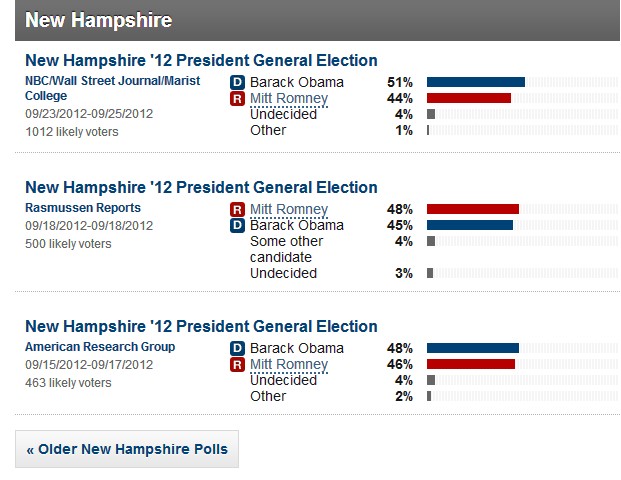Open the second New Hampshire '12 General Election heading
Viewport: 621px width, 480px height.
coord(201,187)
